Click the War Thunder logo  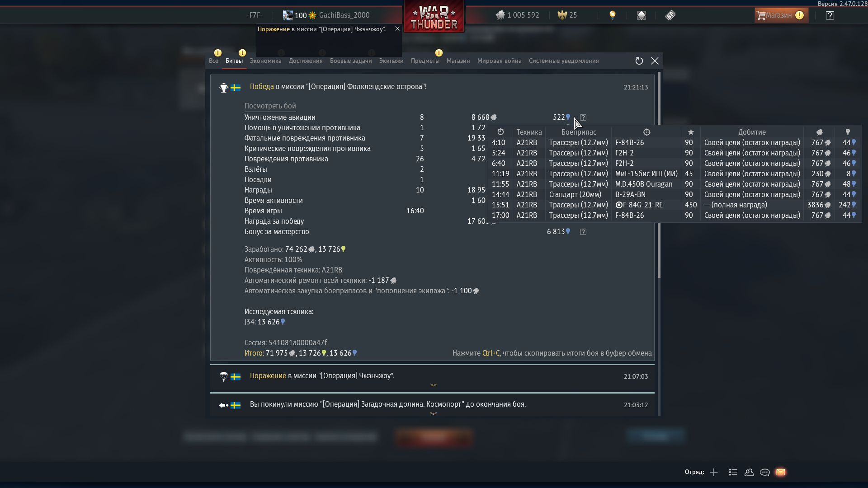434,17
